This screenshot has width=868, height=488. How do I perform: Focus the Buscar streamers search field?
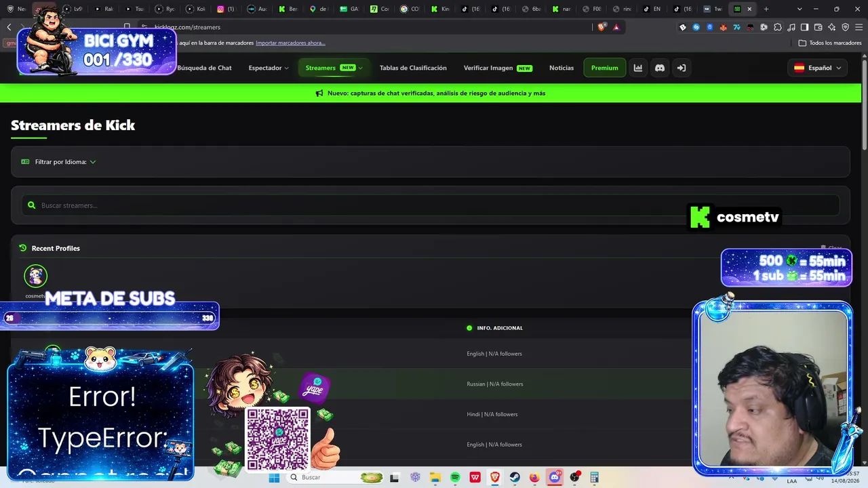pos(431,205)
